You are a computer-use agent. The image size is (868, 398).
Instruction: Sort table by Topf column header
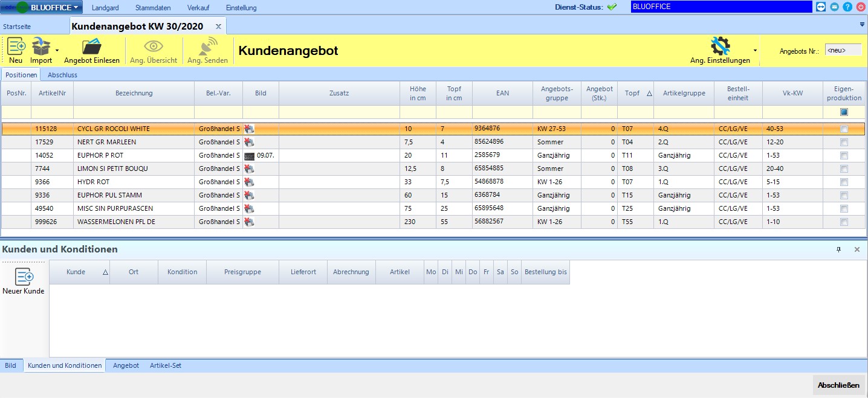coord(635,93)
